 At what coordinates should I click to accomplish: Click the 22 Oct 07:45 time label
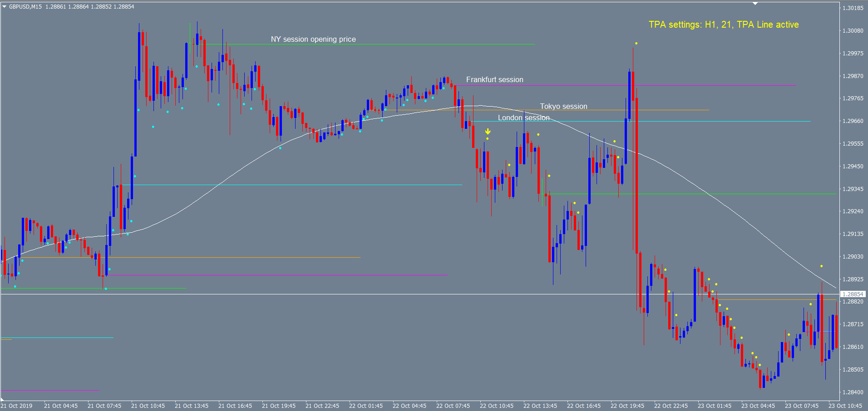point(453,406)
